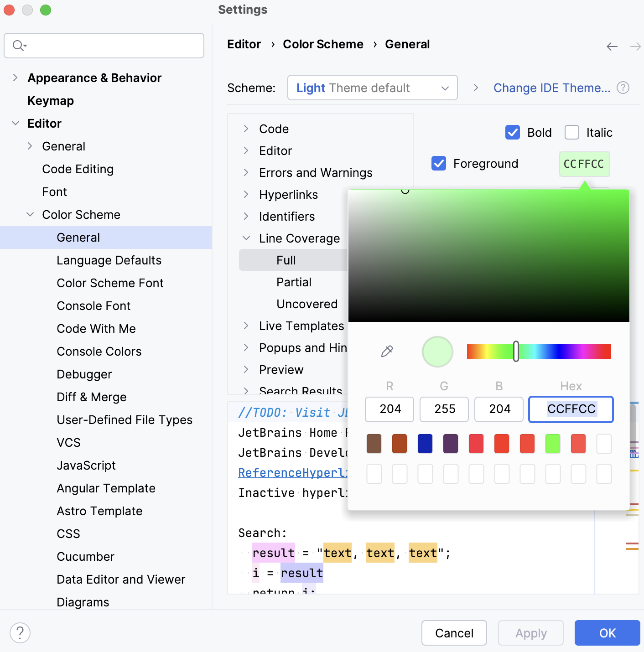This screenshot has height=652, width=644.
Task: Open Change IDE Theme link
Action: pos(552,88)
